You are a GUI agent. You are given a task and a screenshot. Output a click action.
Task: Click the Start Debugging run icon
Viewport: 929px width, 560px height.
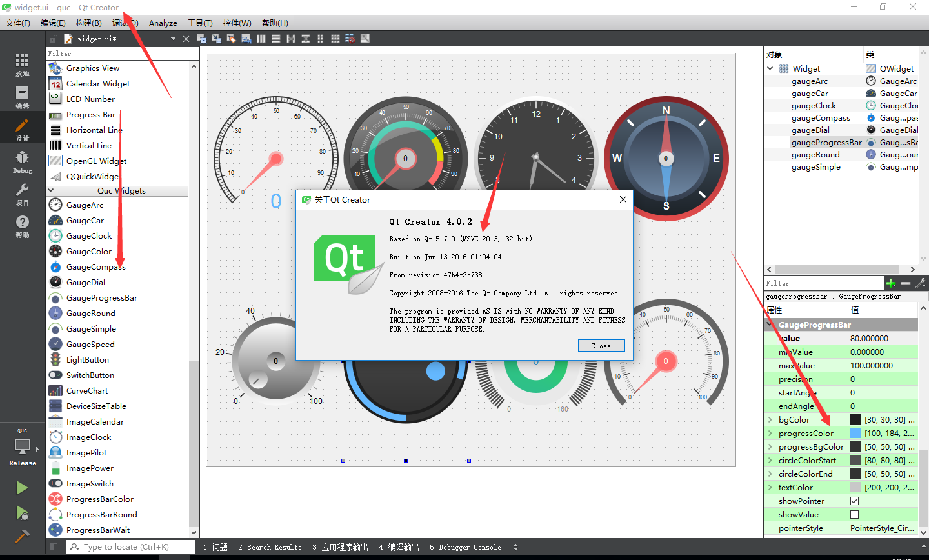click(23, 512)
